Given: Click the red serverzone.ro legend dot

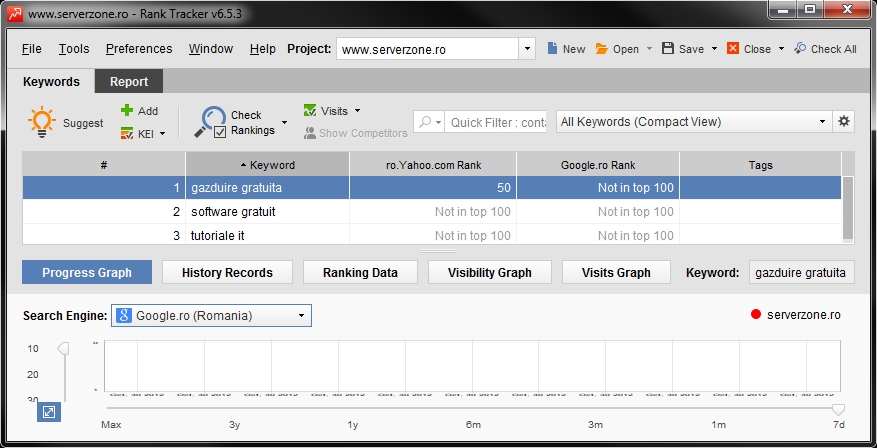Looking at the screenshot, I should (x=756, y=315).
